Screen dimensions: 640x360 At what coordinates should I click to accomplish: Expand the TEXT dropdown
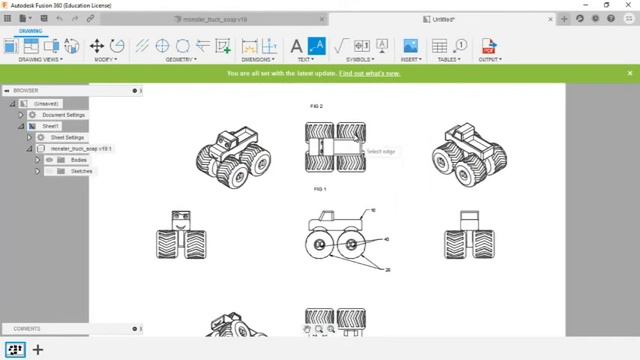[306, 60]
